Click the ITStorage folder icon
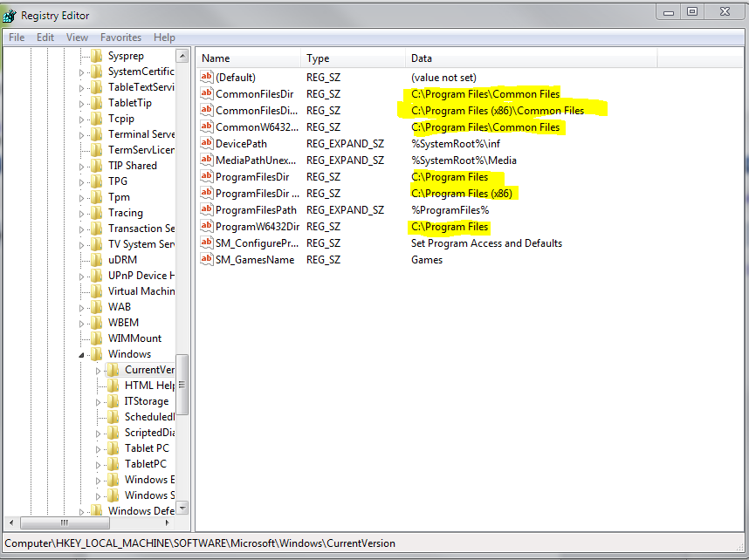This screenshot has height=560, width=749. click(x=113, y=401)
